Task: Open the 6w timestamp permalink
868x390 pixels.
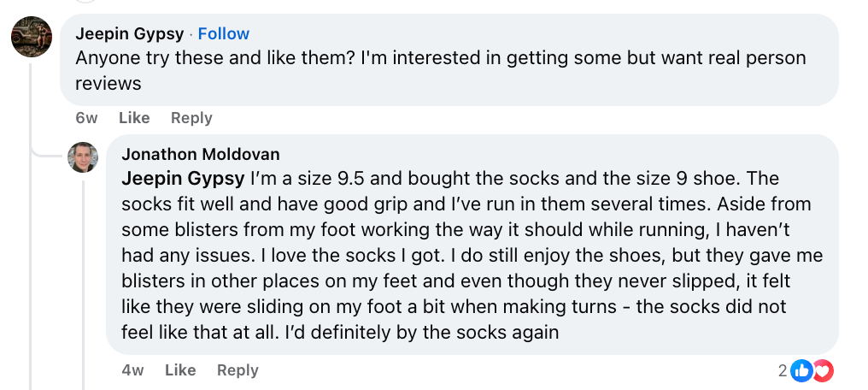Action: click(x=86, y=118)
